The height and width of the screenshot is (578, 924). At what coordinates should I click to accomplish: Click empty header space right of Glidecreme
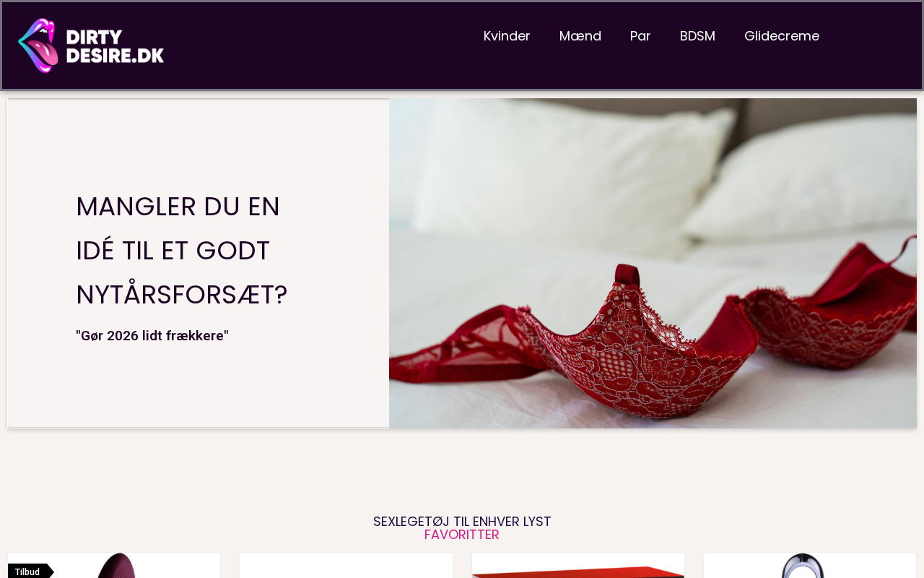coord(870,36)
